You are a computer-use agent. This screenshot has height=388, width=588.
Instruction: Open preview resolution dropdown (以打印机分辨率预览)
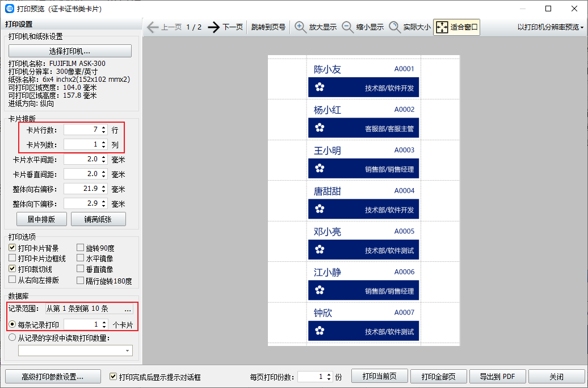tap(551, 27)
